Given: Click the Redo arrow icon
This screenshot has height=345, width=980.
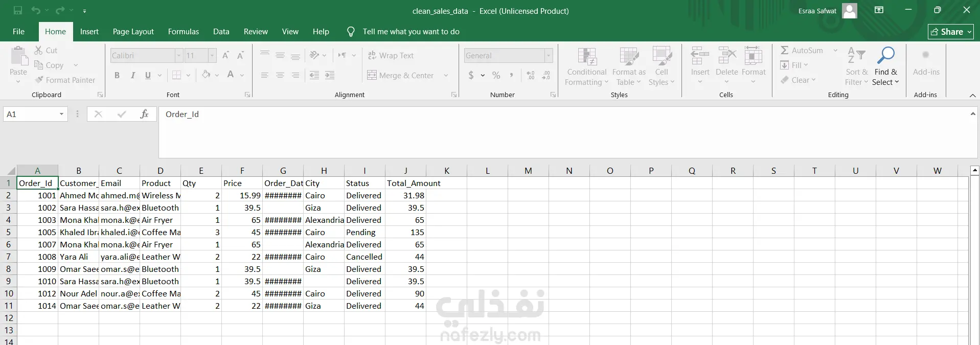Looking at the screenshot, I should (60, 10).
